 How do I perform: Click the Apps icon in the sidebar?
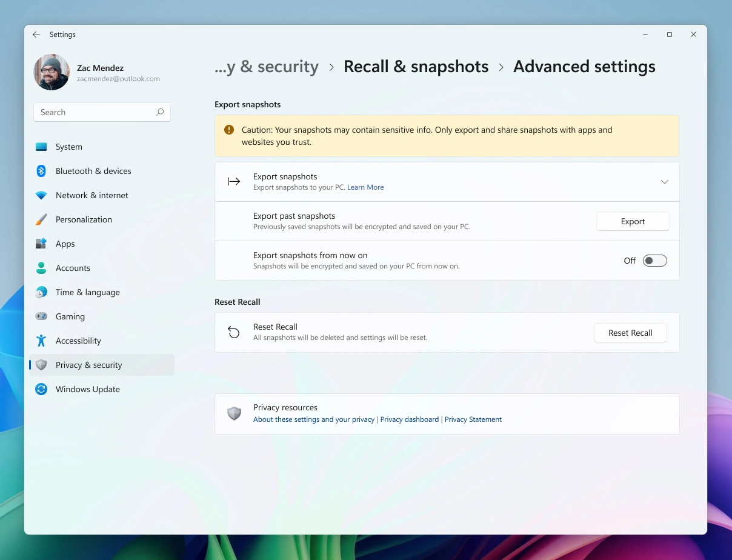point(41,244)
